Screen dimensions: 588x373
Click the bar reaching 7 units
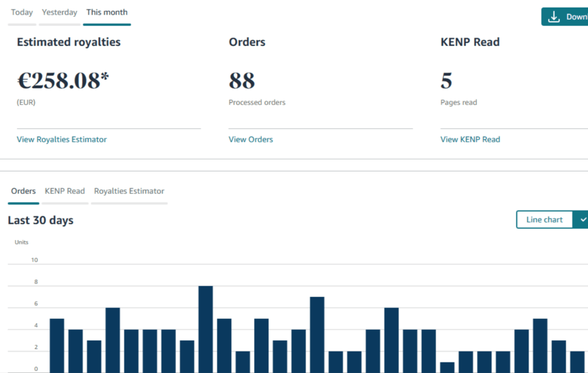(x=317, y=335)
